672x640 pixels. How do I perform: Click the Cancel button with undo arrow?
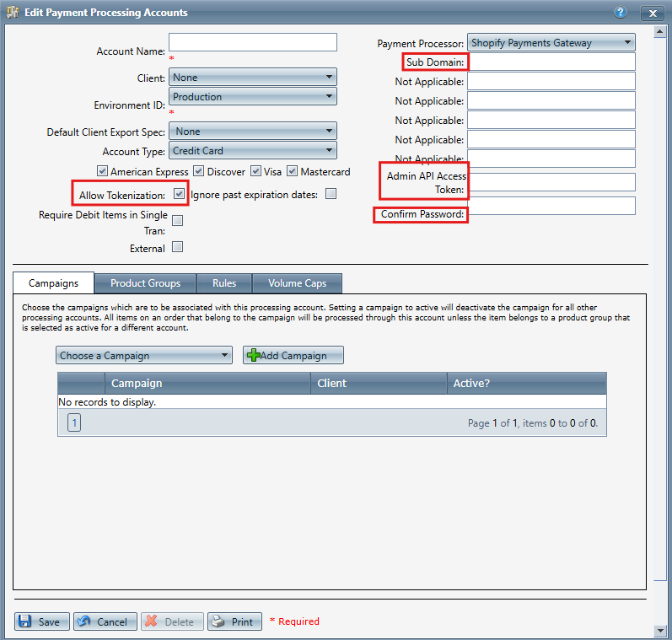(105, 621)
